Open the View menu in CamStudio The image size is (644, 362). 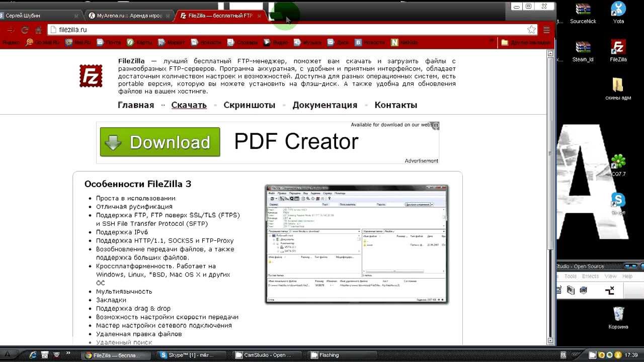[x=611, y=276]
